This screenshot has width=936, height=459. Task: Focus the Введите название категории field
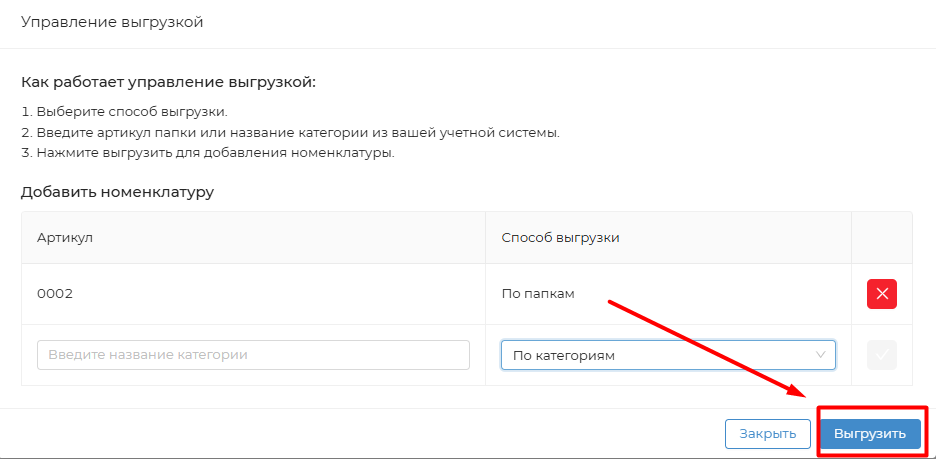253,355
